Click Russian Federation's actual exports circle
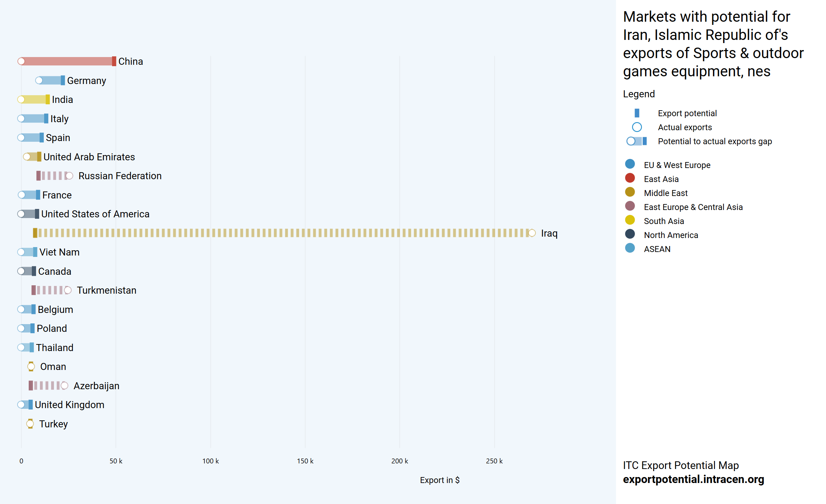Viewport: 826px width, 504px height. coord(69,176)
